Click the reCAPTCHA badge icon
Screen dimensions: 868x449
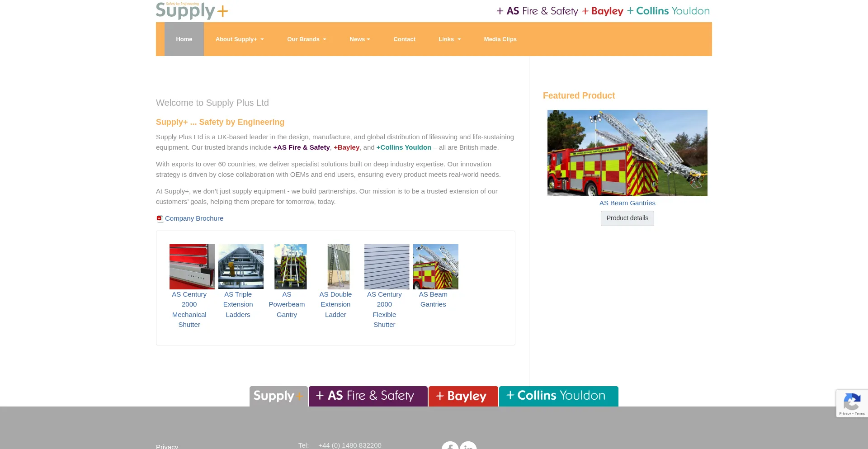coord(852,402)
